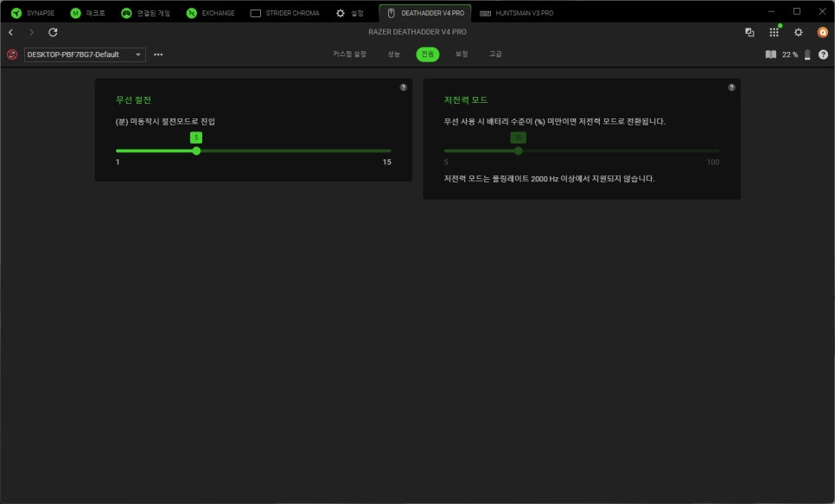835x504 pixels.
Task: Open the book guide icon
Action: click(x=770, y=54)
